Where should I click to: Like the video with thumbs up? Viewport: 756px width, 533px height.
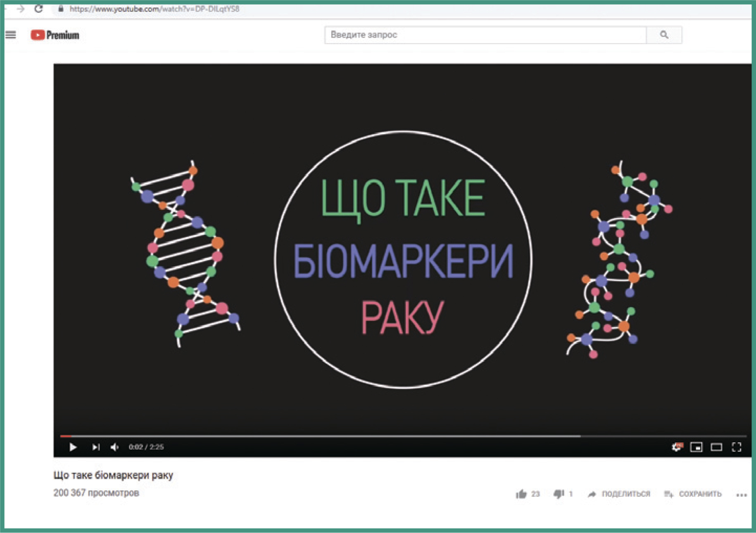(x=521, y=494)
